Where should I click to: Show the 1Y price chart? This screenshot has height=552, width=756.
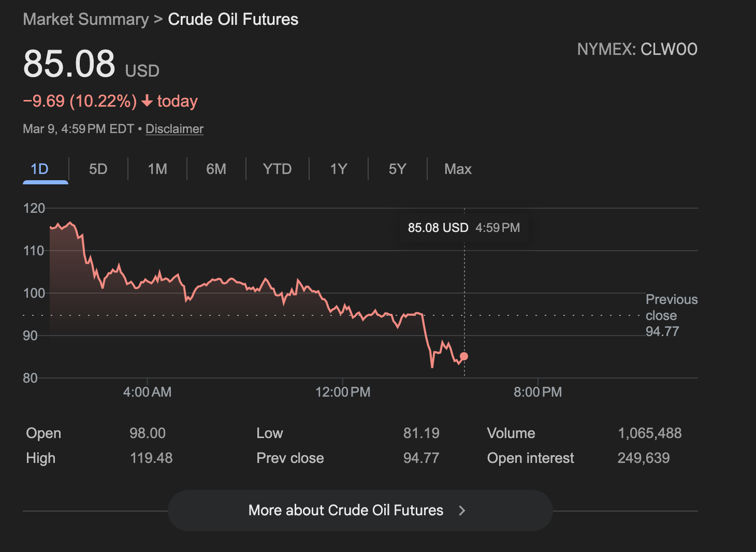(339, 169)
